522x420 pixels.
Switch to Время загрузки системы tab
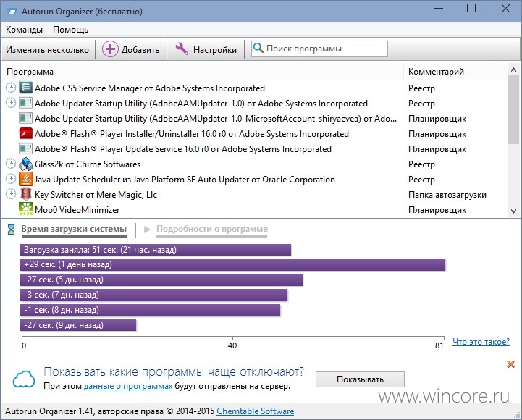[74, 229]
